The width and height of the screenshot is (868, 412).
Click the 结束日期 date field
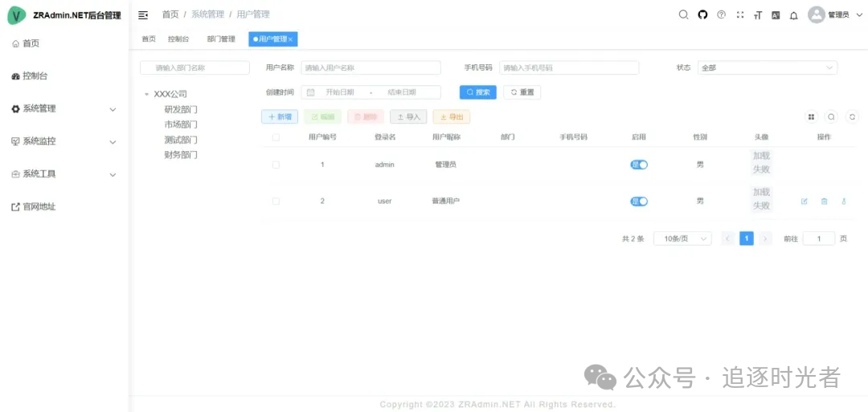click(x=402, y=92)
